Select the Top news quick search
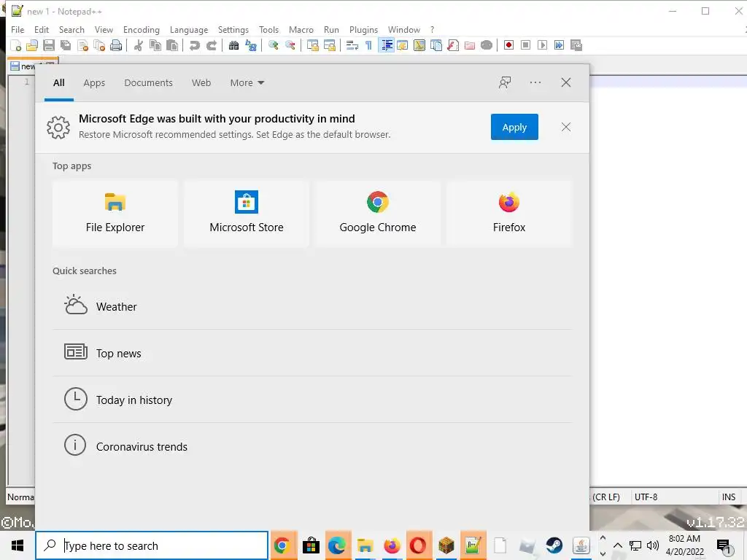Viewport: 747px width, 560px height. pos(312,353)
